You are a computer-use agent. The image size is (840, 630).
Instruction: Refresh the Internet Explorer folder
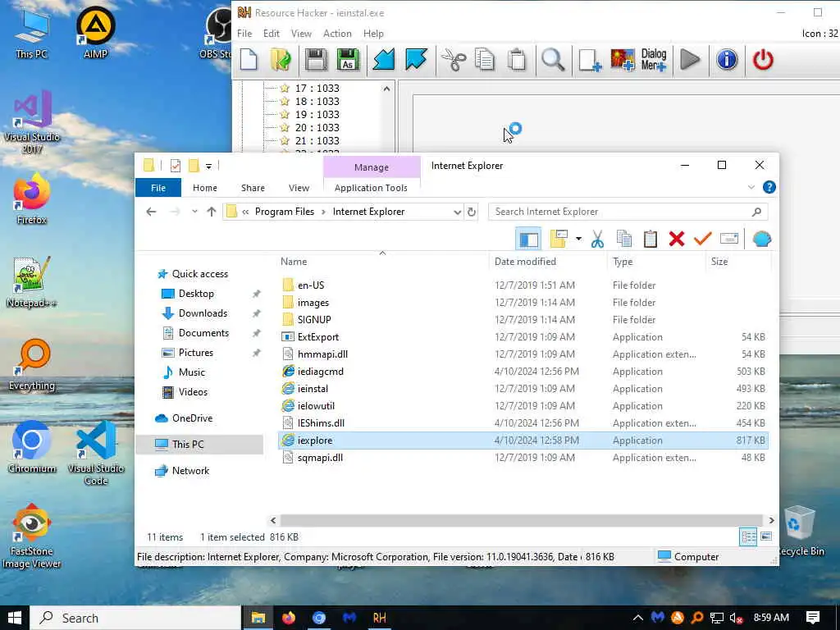tap(472, 212)
